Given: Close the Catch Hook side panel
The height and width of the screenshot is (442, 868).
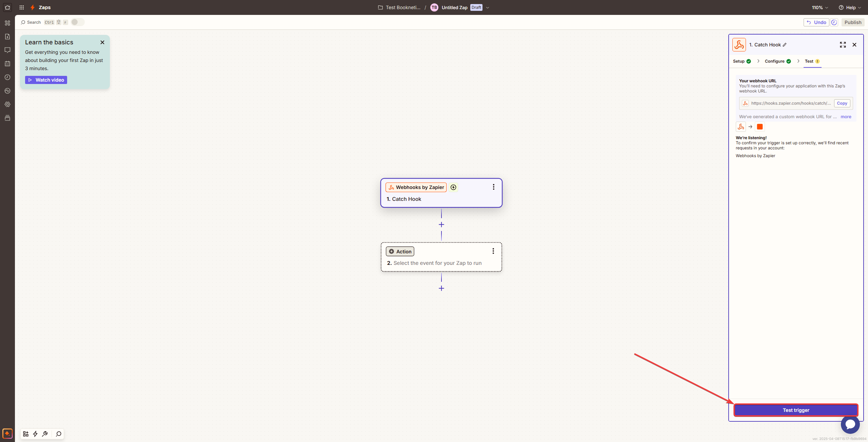Looking at the screenshot, I should (854, 45).
